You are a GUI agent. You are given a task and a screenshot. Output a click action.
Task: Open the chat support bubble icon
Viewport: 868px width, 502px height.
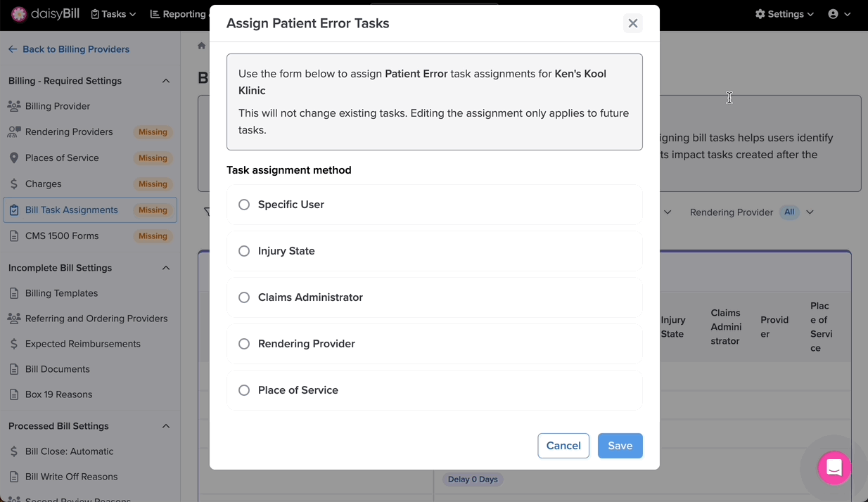tap(834, 468)
